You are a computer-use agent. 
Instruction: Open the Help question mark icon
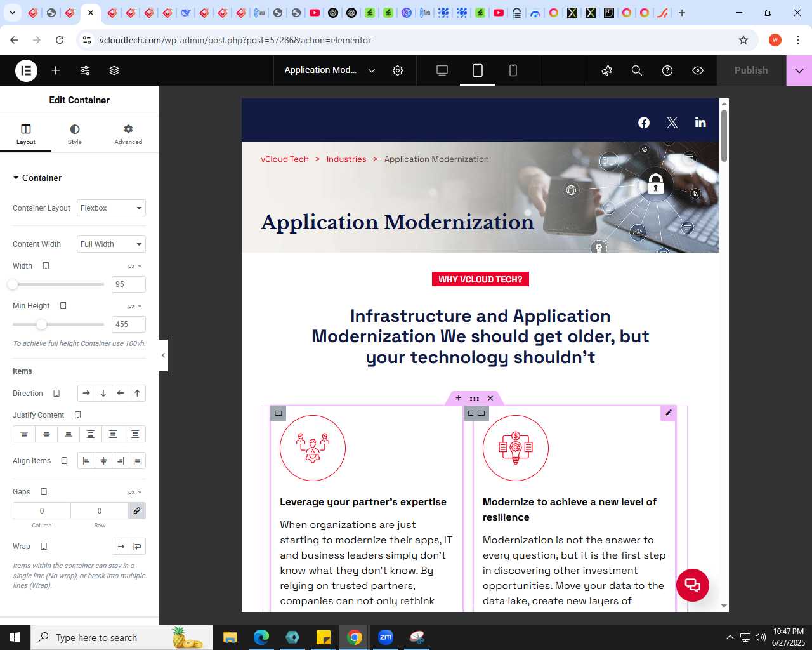(x=667, y=70)
